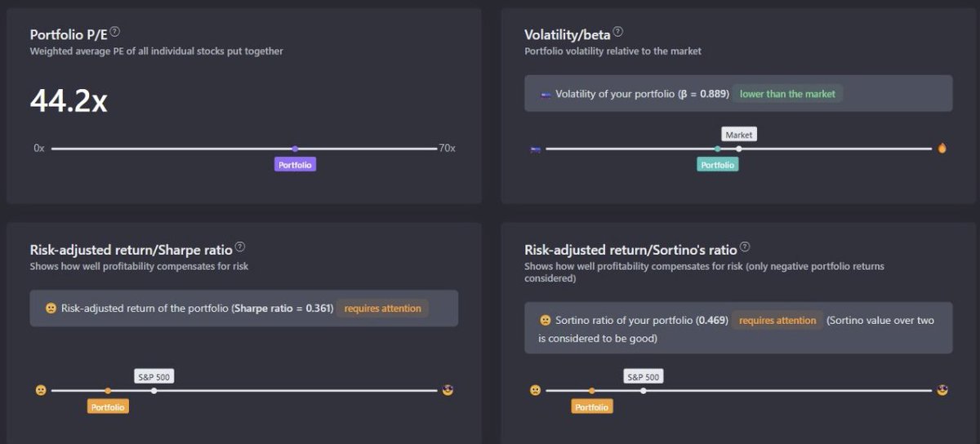980x444 pixels.
Task: Click the teal Portfolio label under volatility slider
Action: point(718,164)
